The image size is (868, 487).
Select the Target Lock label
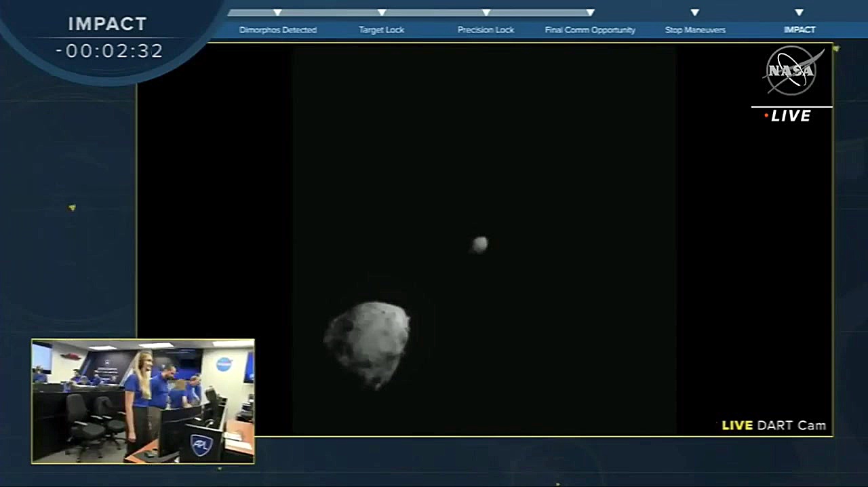coord(382,30)
